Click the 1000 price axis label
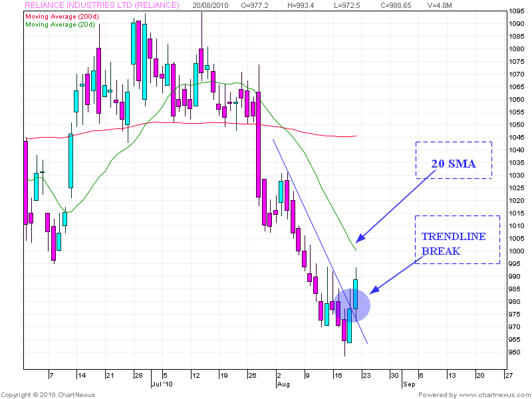532x399 pixels. click(517, 251)
